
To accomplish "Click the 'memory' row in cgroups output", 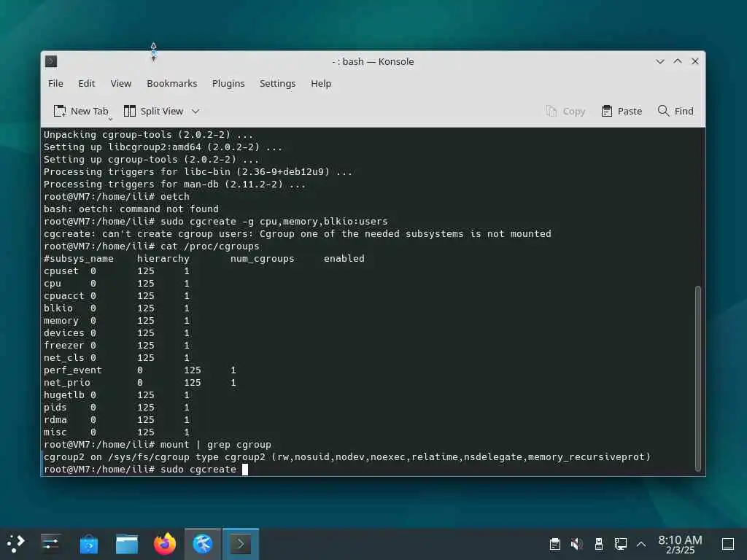I will coord(117,321).
